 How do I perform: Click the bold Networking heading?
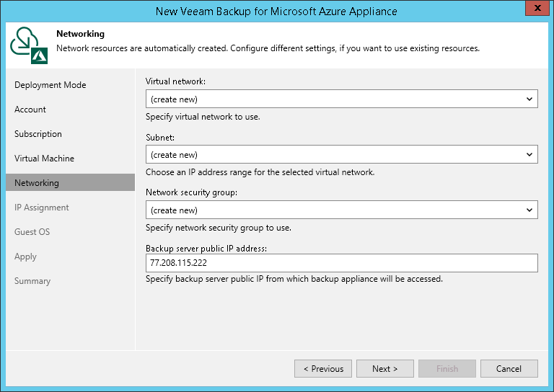coord(81,34)
